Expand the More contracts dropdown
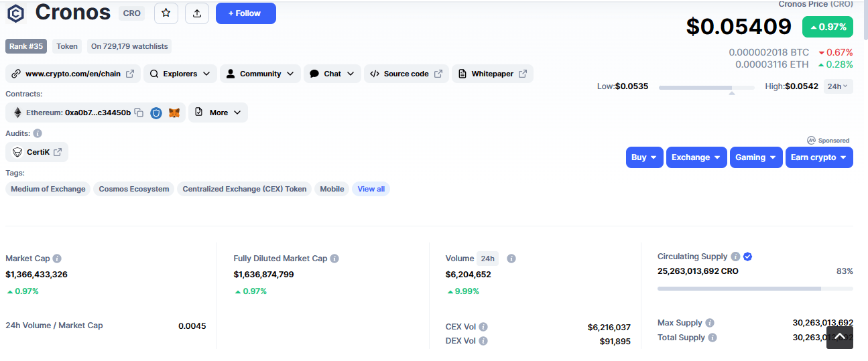 tap(218, 113)
